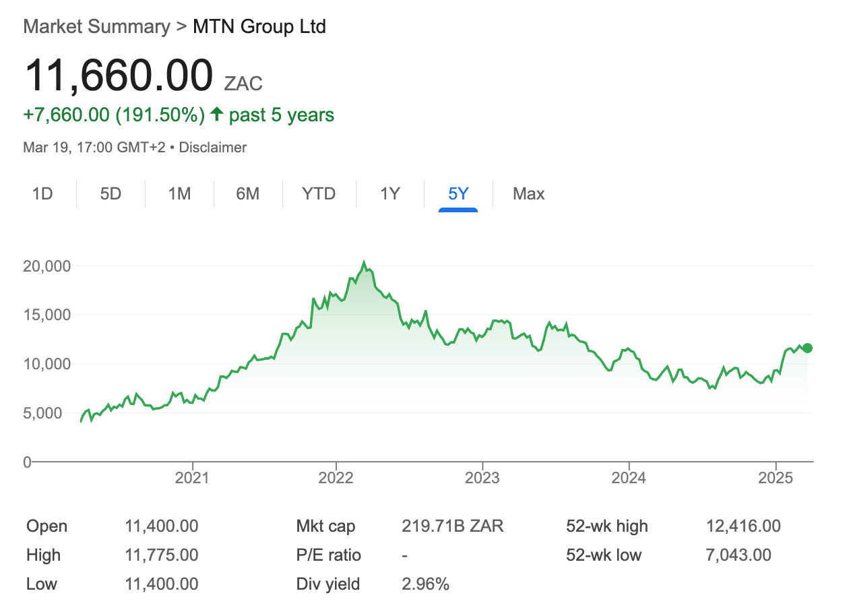The height and width of the screenshot is (616, 849).
Task: Open the Disclaimer link
Action: coord(213,147)
